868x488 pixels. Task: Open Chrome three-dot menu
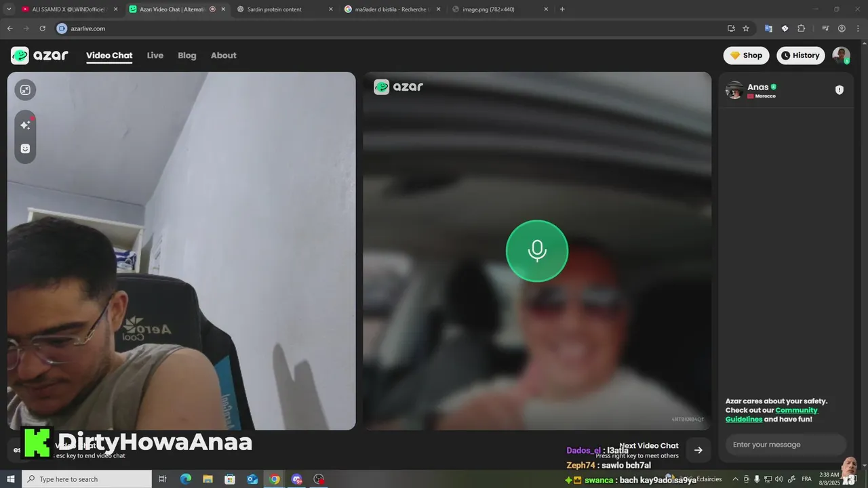click(x=858, y=28)
